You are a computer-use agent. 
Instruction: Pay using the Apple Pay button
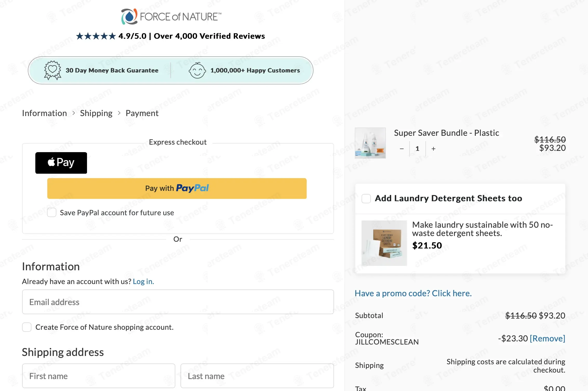click(x=61, y=163)
